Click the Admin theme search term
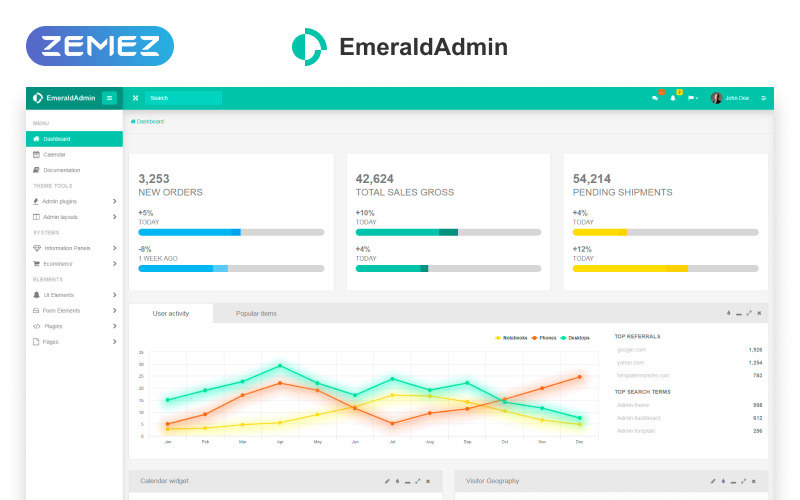 pyautogui.click(x=633, y=405)
